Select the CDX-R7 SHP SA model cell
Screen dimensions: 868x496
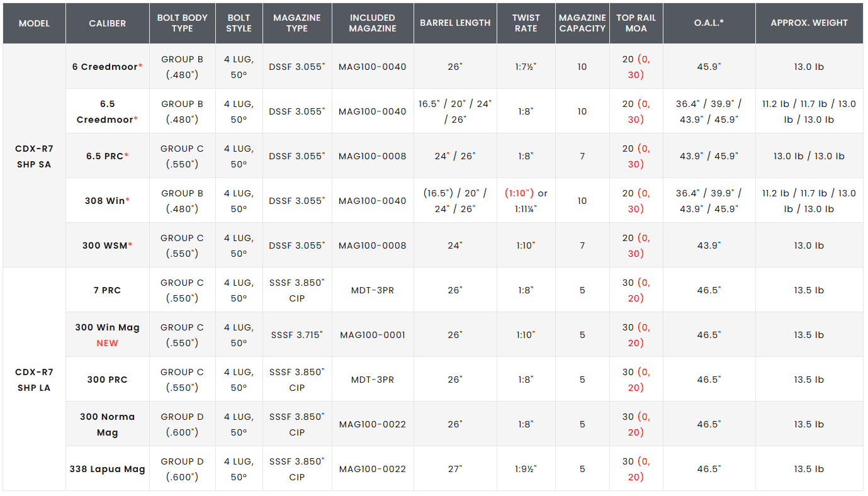pos(34,156)
